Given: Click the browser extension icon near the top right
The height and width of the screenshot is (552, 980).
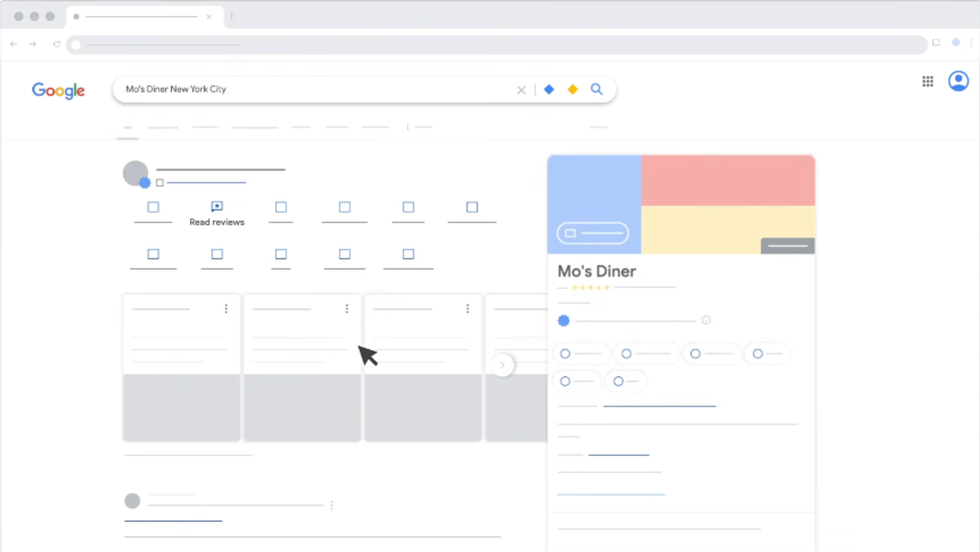Looking at the screenshot, I should (x=936, y=43).
